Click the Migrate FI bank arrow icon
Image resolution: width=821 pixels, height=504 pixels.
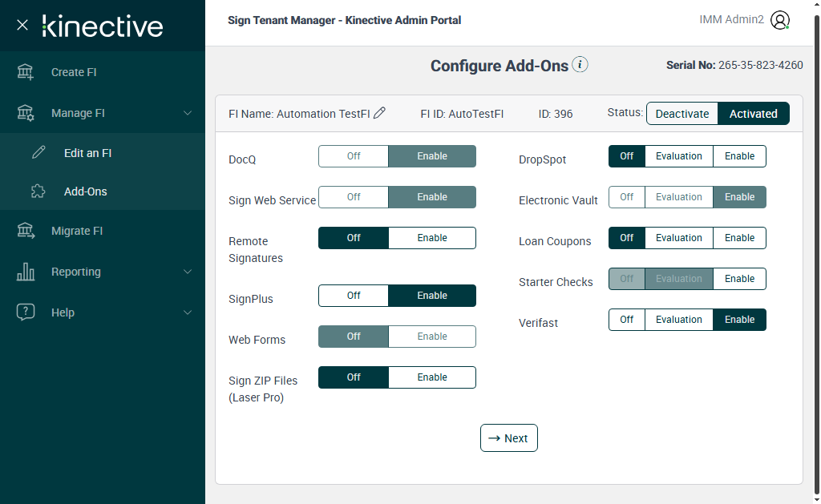25,230
